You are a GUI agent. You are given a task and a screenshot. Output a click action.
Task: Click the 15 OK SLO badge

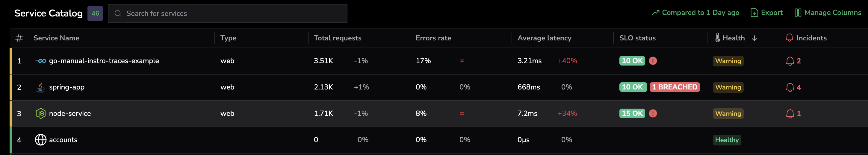[x=632, y=113]
